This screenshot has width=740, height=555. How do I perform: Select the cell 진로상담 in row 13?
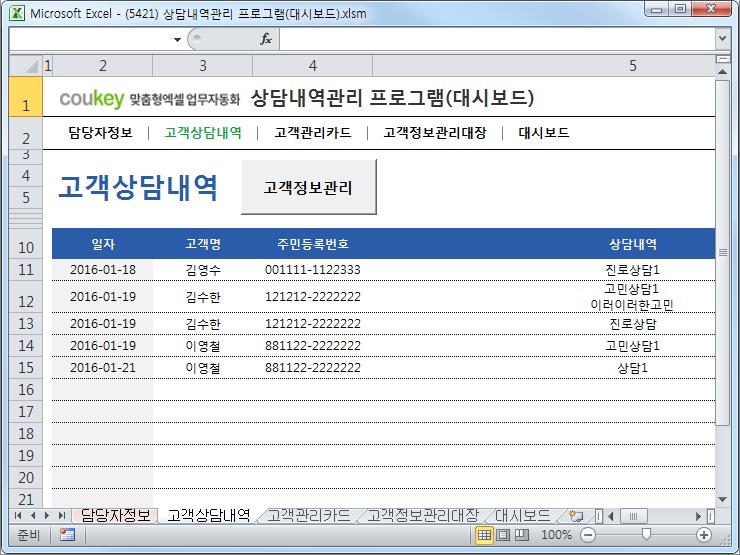(x=632, y=324)
